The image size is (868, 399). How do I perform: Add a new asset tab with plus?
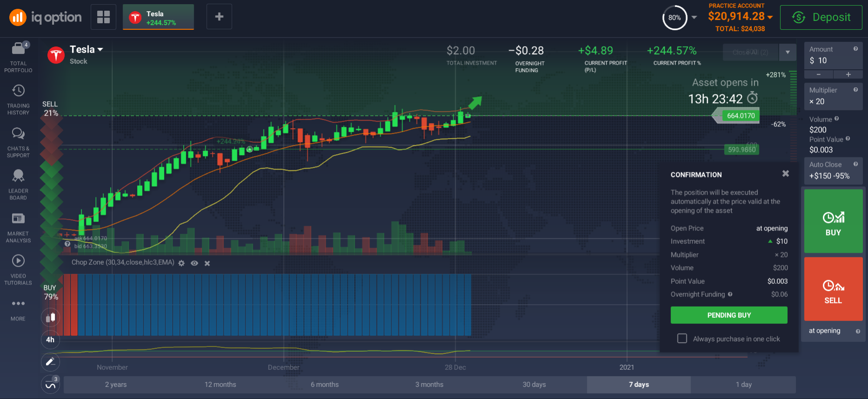pos(219,17)
